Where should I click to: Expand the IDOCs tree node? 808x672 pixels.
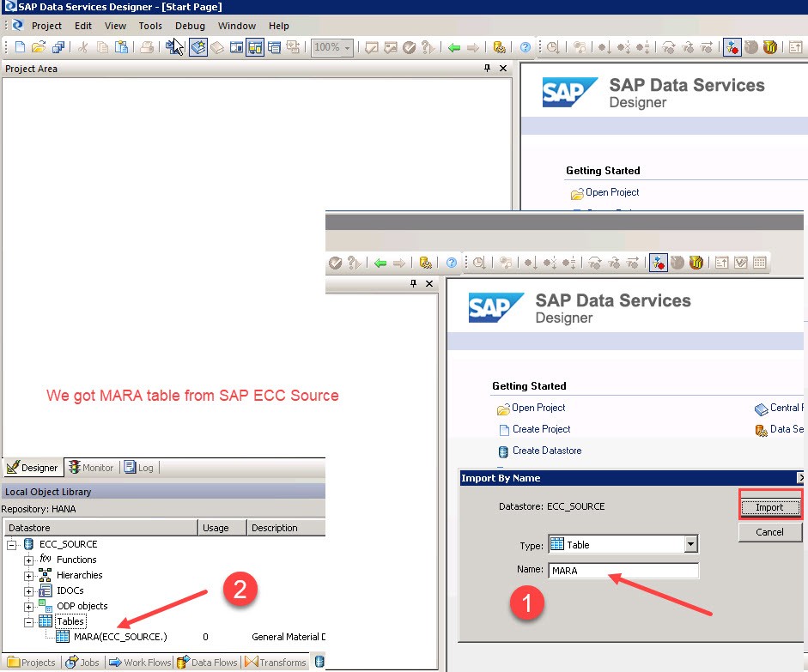[x=28, y=591]
